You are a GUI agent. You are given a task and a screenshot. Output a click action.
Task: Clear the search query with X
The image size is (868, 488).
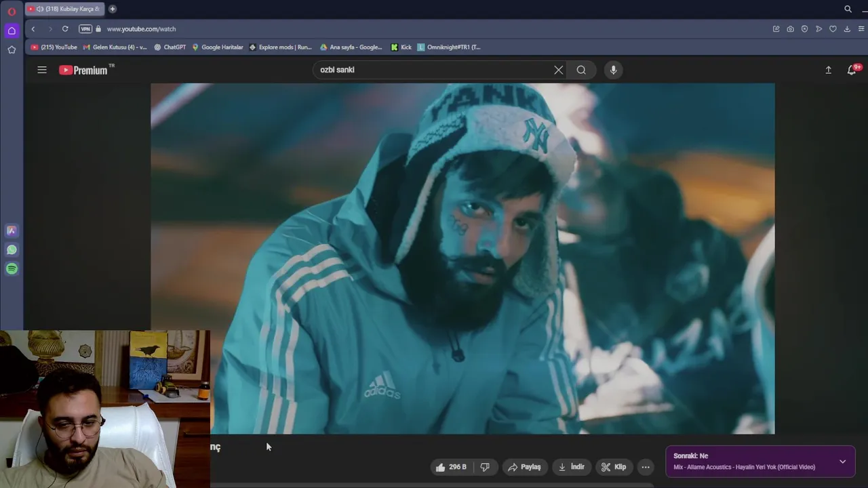559,70
